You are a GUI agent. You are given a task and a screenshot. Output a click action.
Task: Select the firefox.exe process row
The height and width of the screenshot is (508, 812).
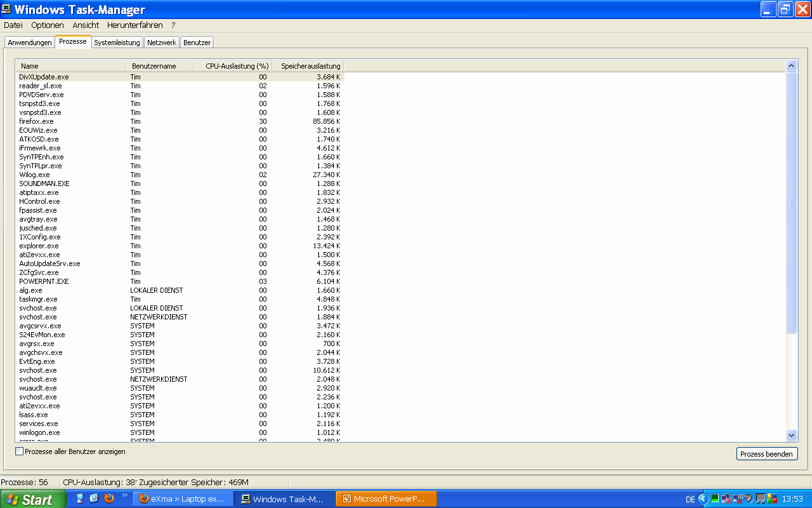click(x=180, y=121)
